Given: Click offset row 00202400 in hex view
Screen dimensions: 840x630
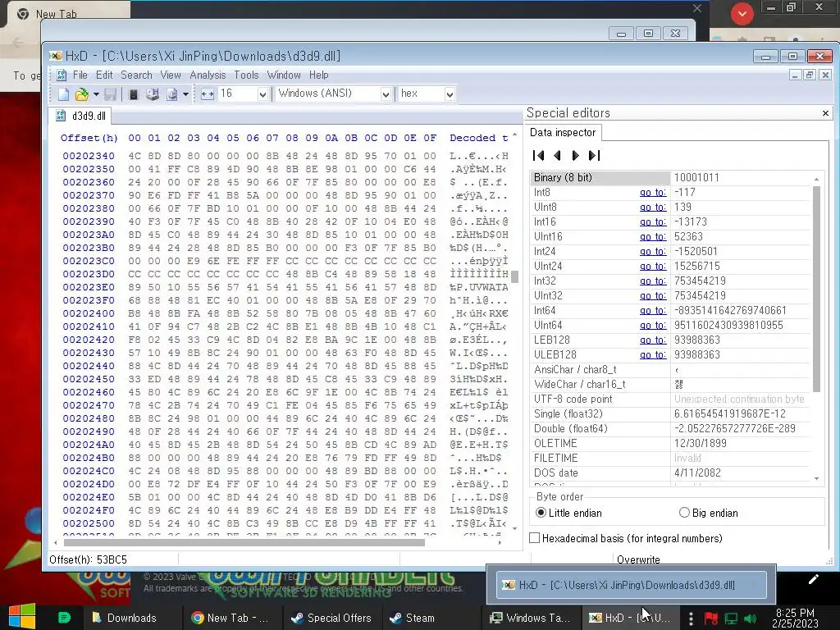Looking at the screenshot, I should coord(89,313).
